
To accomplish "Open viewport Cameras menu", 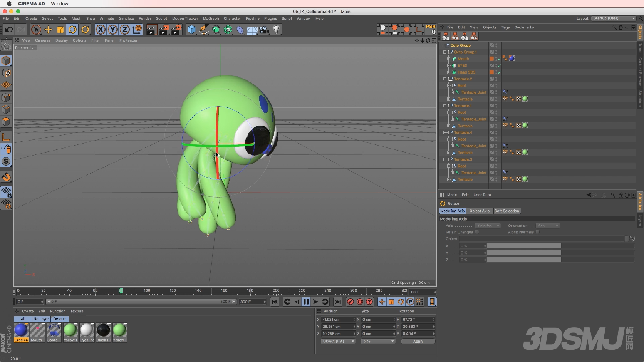I will pos(43,40).
